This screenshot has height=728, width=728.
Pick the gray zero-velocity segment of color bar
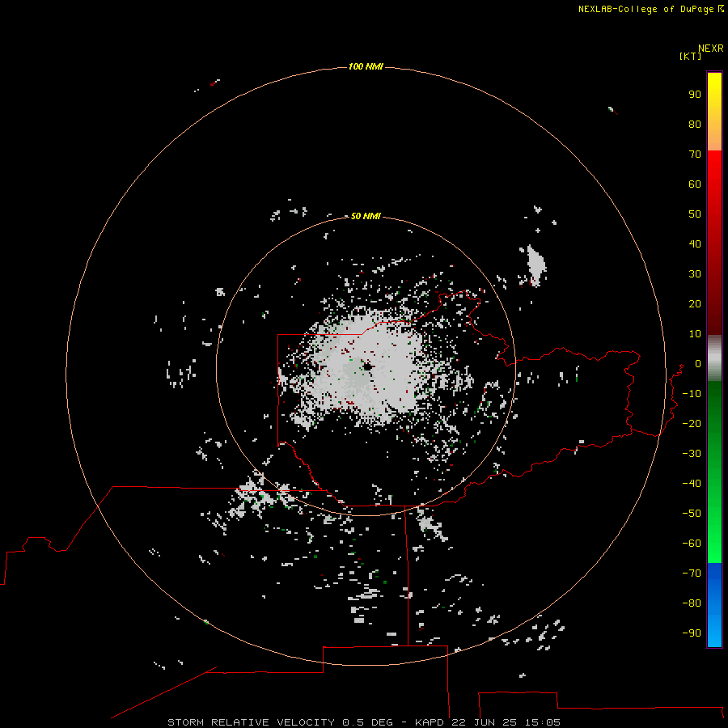(714, 358)
